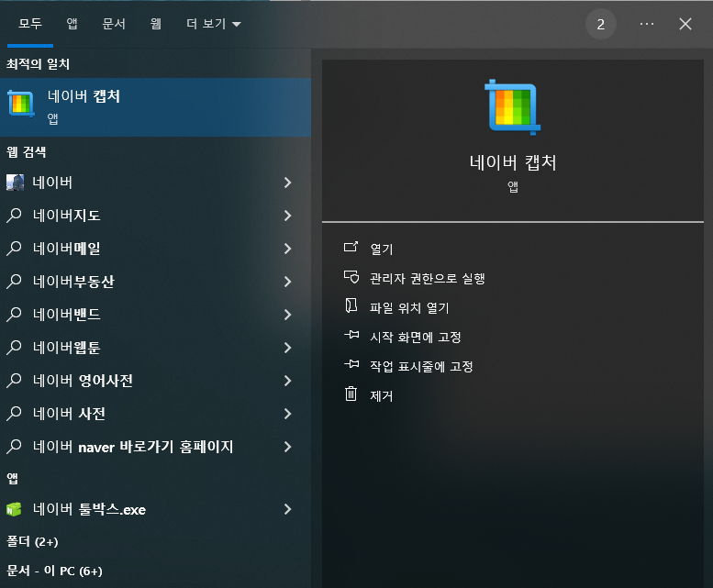Viewport: 713px width, 588px height.
Task: Close the search panel
Action: pos(685,24)
